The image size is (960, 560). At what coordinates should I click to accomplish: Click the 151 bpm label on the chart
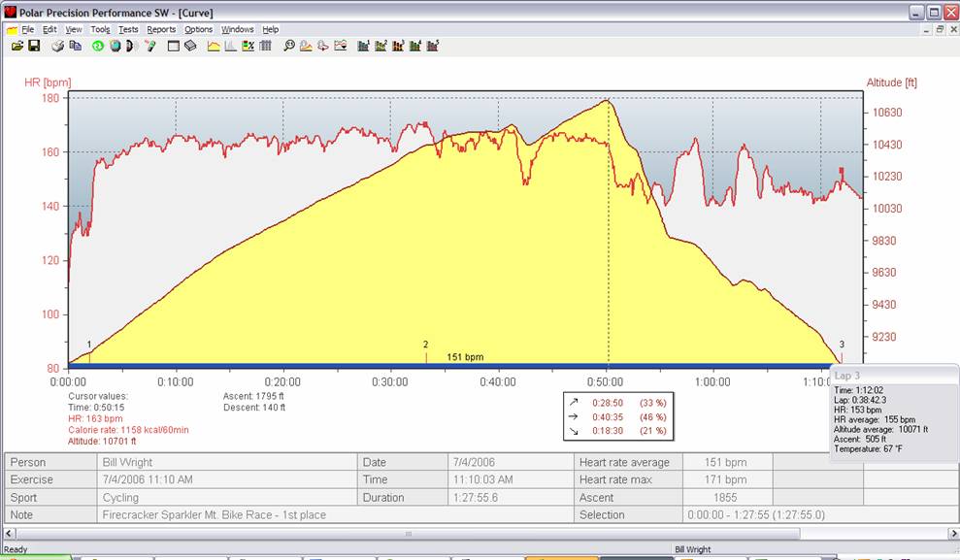[465, 357]
